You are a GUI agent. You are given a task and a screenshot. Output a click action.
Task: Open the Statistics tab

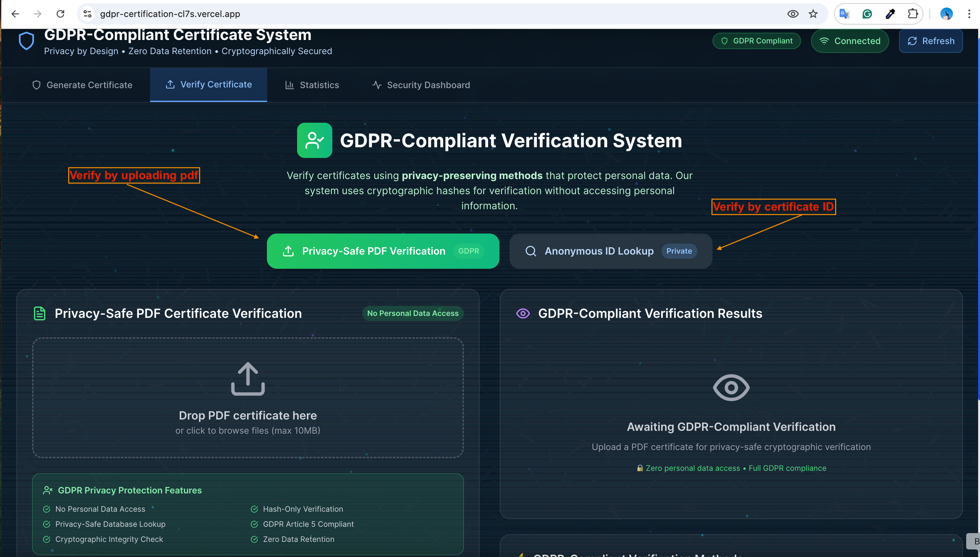click(x=312, y=85)
